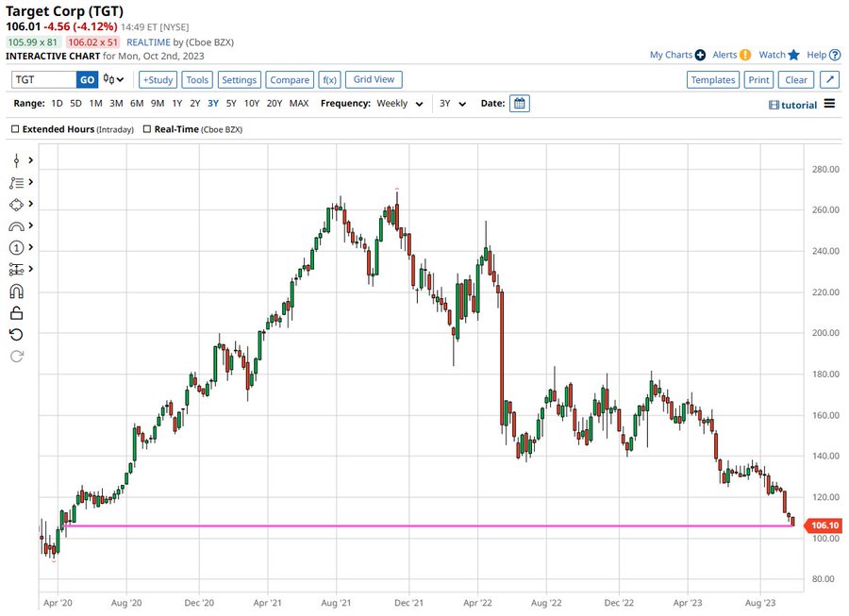The image size is (849, 616).
Task: Open the chart type candlestick selector
Action: pyautogui.click(x=114, y=79)
